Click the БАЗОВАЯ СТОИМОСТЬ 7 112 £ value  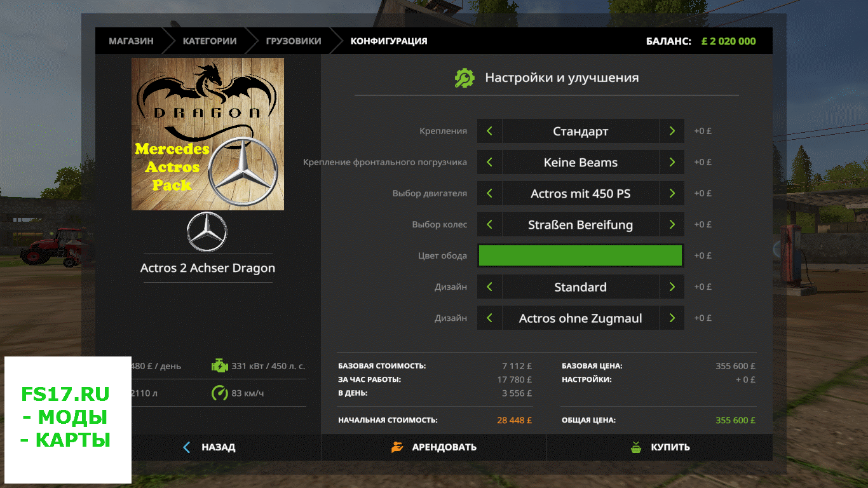(x=517, y=366)
